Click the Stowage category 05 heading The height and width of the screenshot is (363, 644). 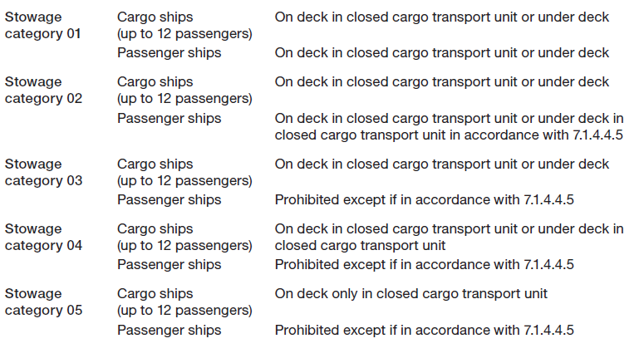(43, 302)
